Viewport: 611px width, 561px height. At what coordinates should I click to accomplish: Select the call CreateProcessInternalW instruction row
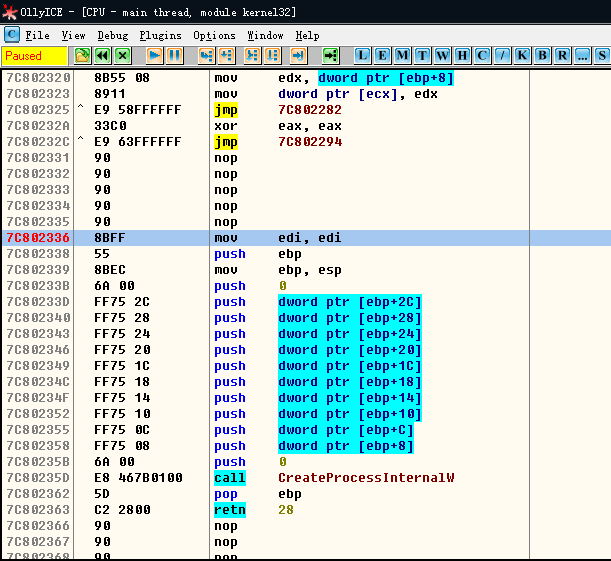pyautogui.click(x=300, y=478)
